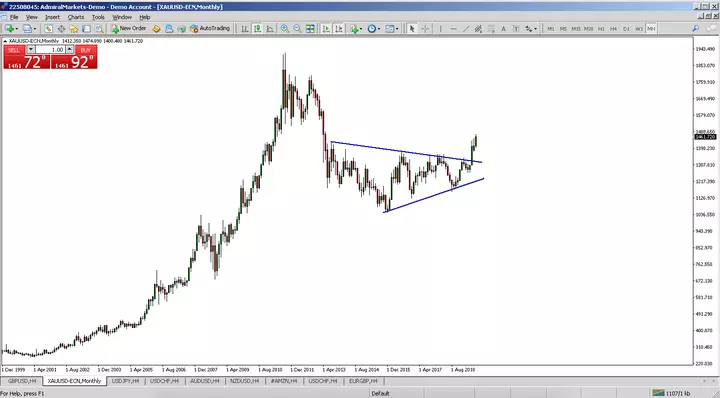Choose the Horizontal Line drawing tool
This screenshot has height=398, width=720.
click(x=453, y=28)
